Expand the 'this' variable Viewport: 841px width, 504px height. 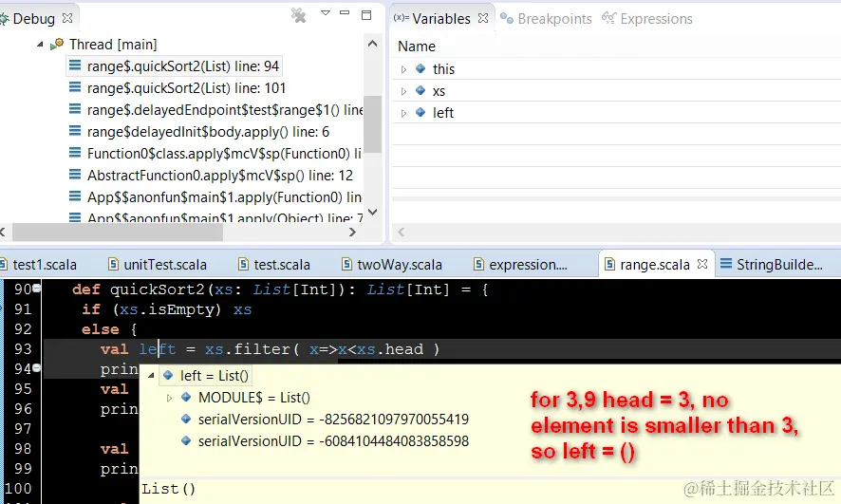click(x=403, y=69)
